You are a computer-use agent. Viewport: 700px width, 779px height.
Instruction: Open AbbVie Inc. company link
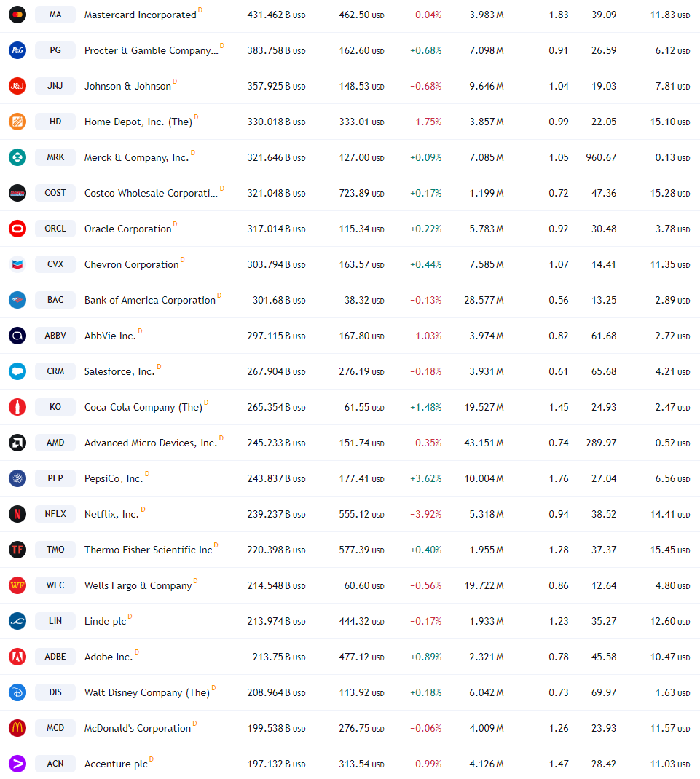[x=110, y=336]
